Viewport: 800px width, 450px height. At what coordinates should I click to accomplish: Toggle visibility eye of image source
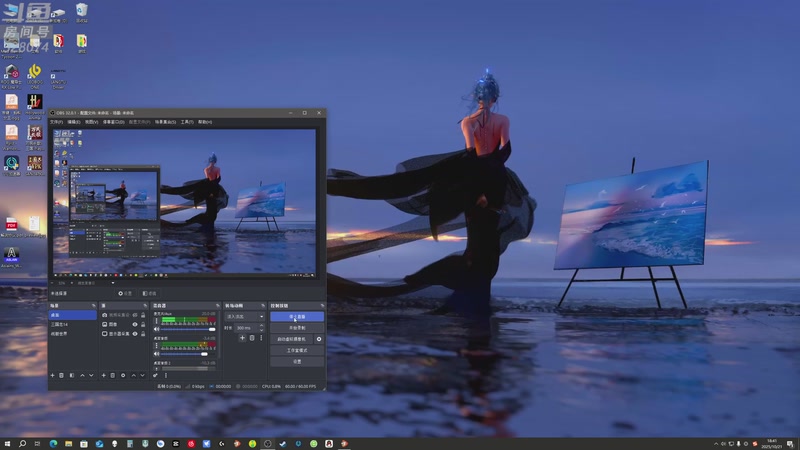[x=135, y=324]
